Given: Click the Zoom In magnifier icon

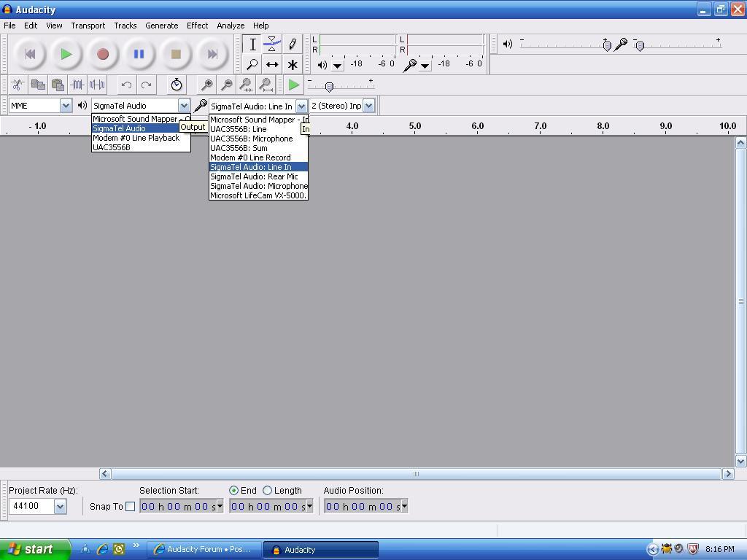Looking at the screenshot, I should coord(208,85).
